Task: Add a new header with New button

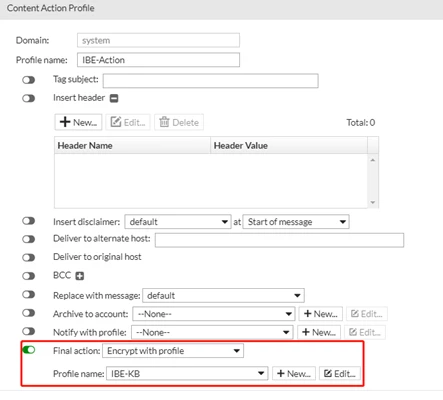Action: pos(78,122)
